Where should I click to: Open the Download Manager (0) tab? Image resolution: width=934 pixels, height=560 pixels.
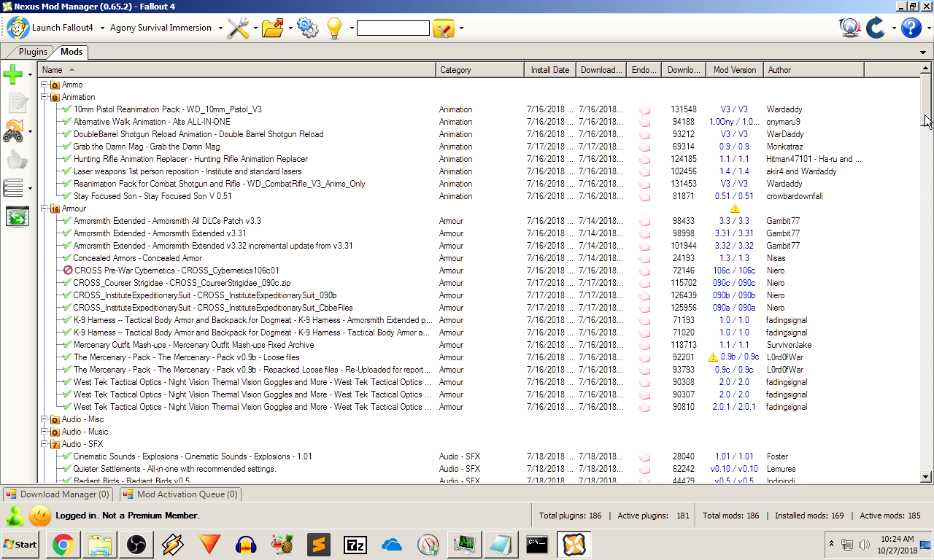coord(58,494)
